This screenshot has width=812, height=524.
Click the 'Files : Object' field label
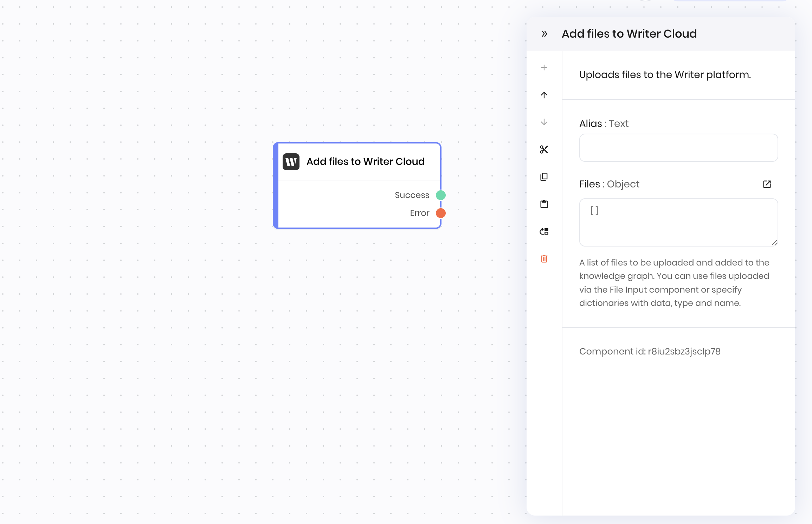point(609,184)
